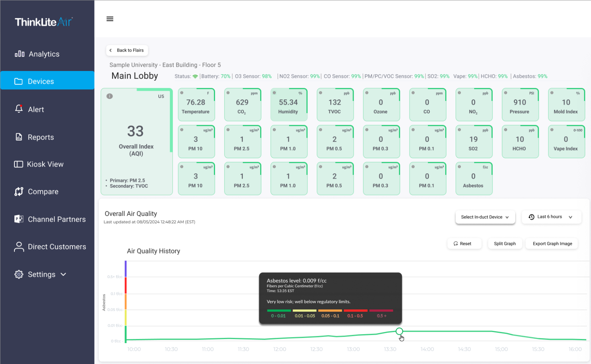This screenshot has width=591, height=364.
Task: Toggle the Asbestos sensor tile
Action: (x=473, y=179)
